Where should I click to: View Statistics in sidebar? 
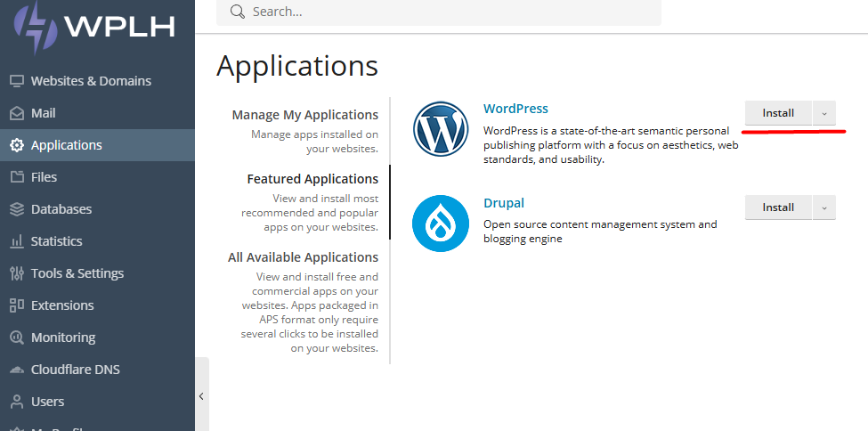pyautogui.click(x=97, y=241)
